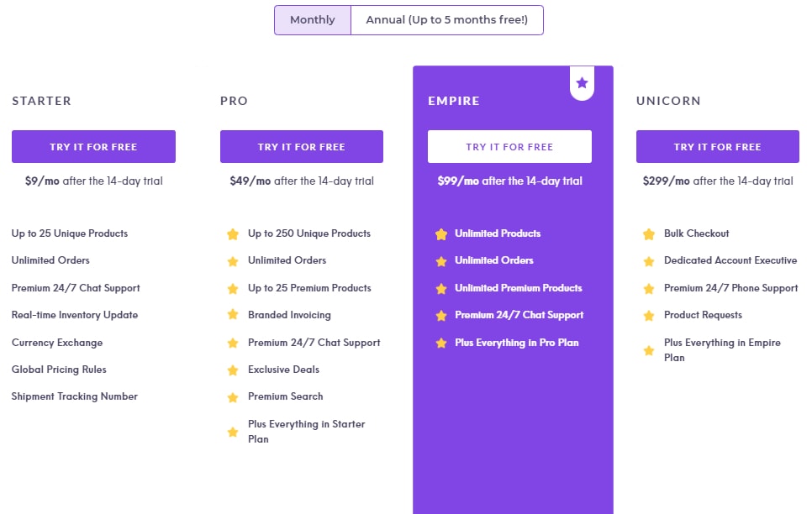Click star icon next to Branded Invoicing
This screenshot has height=514, width=812.
(x=233, y=315)
